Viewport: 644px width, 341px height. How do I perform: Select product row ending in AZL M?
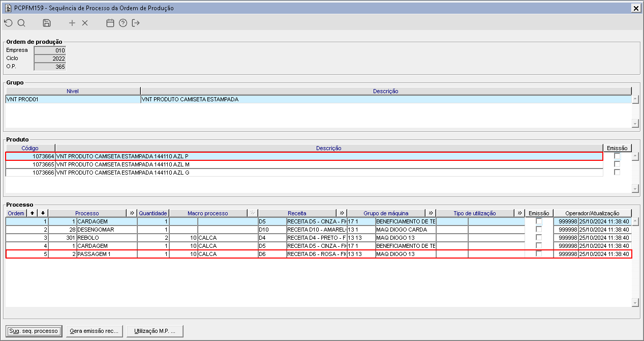pos(304,164)
